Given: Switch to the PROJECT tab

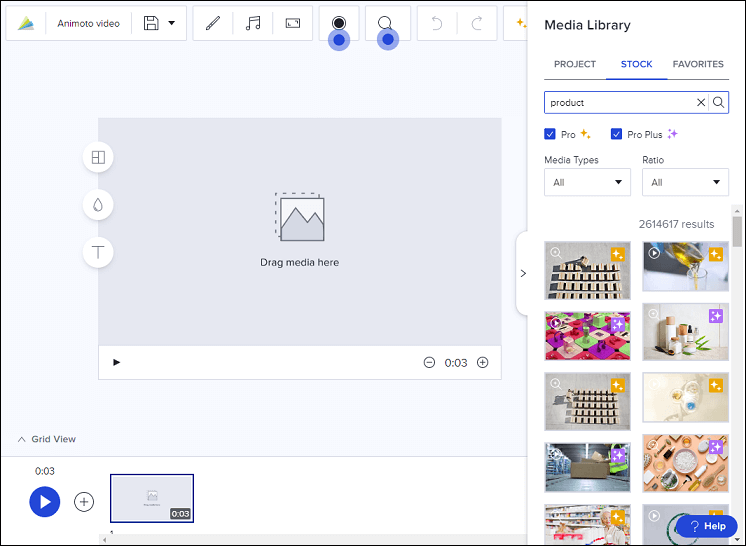Looking at the screenshot, I should coord(575,64).
